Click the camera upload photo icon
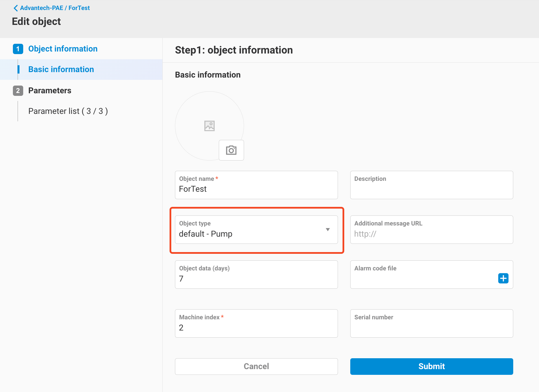The height and width of the screenshot is (392, 539). tap(231, 150)
